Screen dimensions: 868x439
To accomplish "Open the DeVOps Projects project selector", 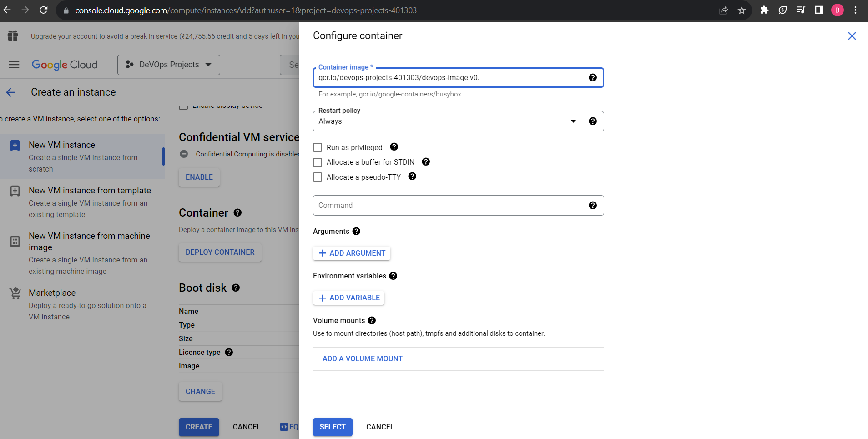I will coord(169,65).
